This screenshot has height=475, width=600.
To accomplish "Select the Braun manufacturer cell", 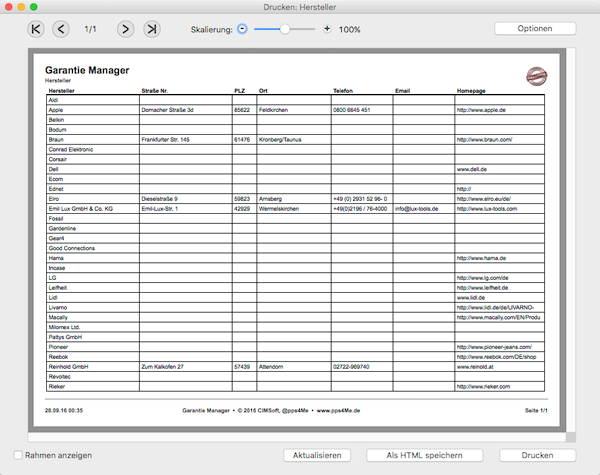I will pos(93,140).
